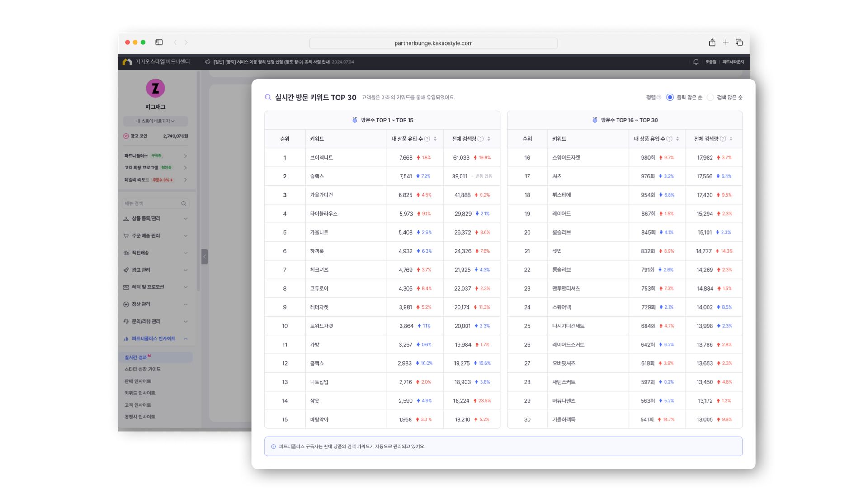Click the megaphone notice icon
This screenshot has height=488, width=868.
[208, 62]
